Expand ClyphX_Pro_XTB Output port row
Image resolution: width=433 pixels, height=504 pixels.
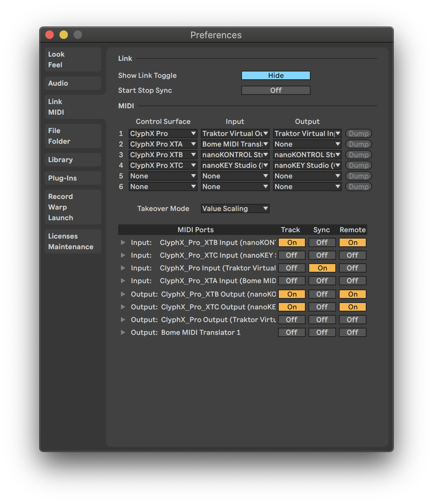tap(123, 294)
